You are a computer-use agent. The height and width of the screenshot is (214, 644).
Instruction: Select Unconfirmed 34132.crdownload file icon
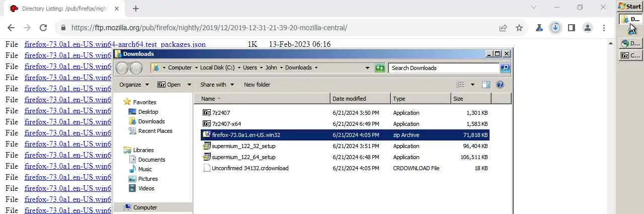[x=206, y=168]
